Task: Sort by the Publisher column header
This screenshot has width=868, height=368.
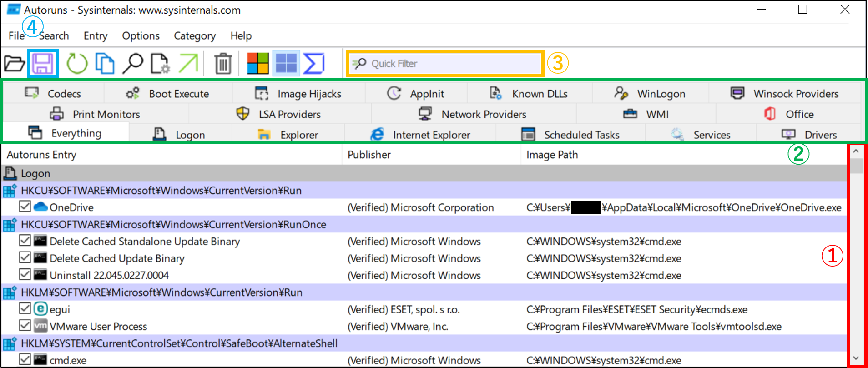Action: tap(369, 155)
